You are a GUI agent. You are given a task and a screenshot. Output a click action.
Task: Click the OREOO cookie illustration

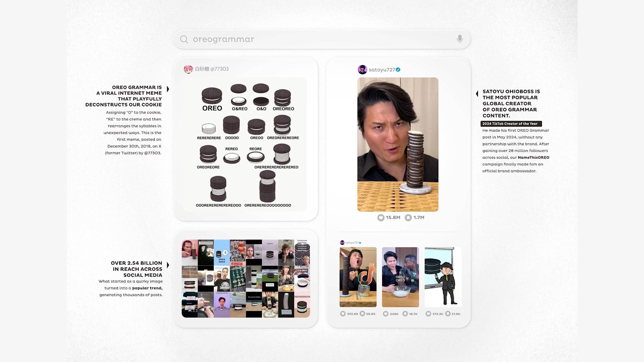click(x=256, y=127)
